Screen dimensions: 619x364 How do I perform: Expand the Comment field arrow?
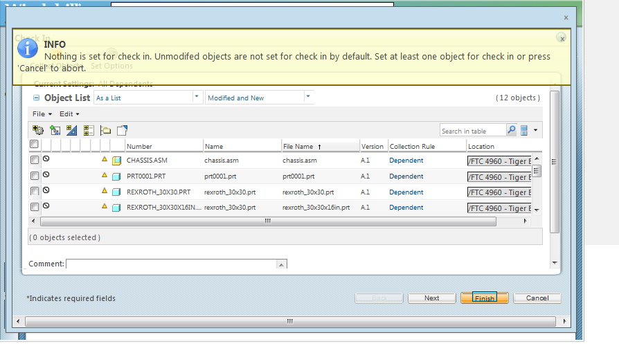[281, 264]
